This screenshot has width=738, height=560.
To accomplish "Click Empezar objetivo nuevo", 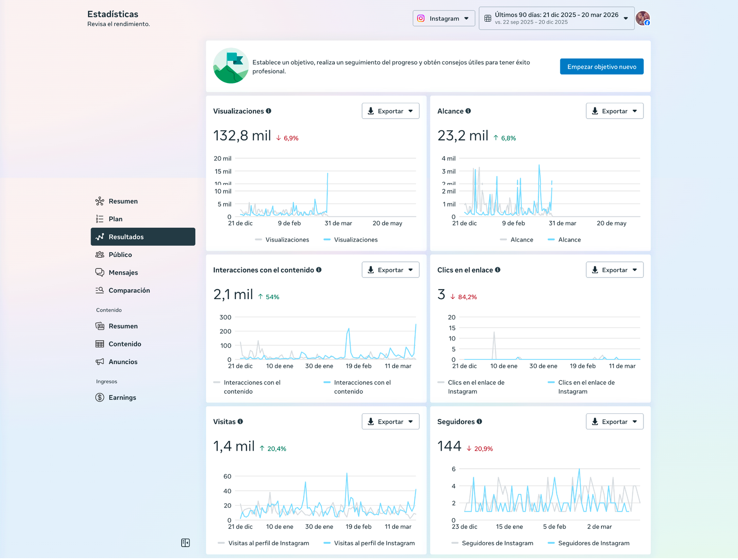I will coord(601,66).
